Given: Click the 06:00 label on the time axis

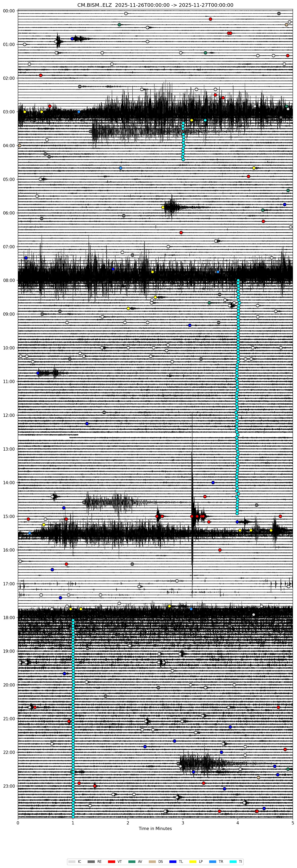Looking at the screenshot, I should (9, 213).
